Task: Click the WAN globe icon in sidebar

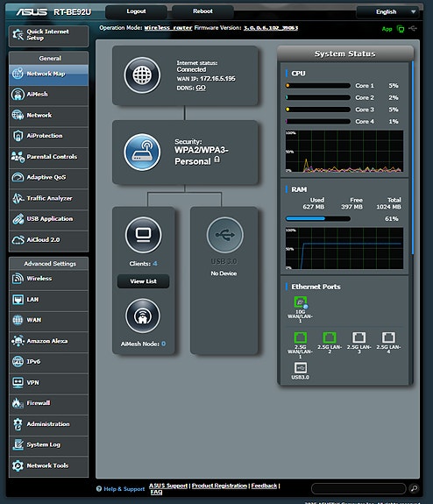Action: tap(18, 320)
